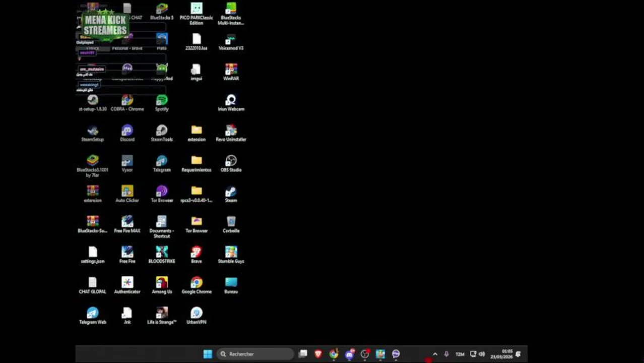Open the Documents - Shortcut icon

(162, 227)
